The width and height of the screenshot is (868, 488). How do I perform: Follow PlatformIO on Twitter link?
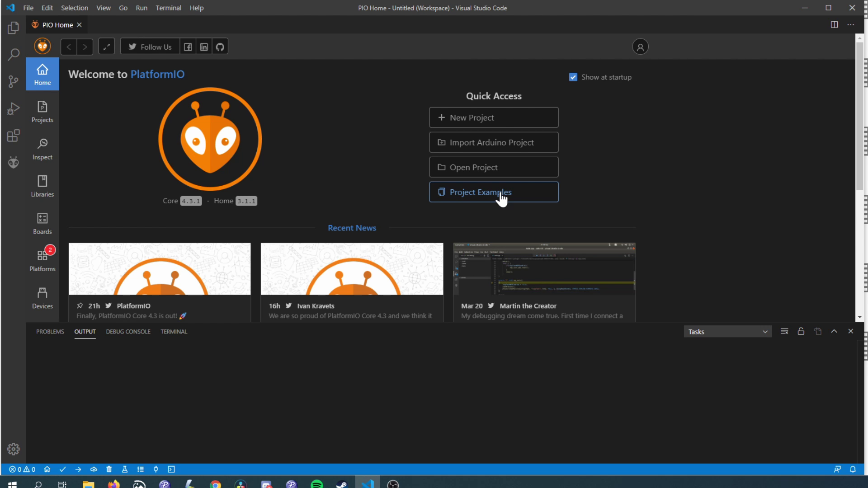[x=150, y=47]
